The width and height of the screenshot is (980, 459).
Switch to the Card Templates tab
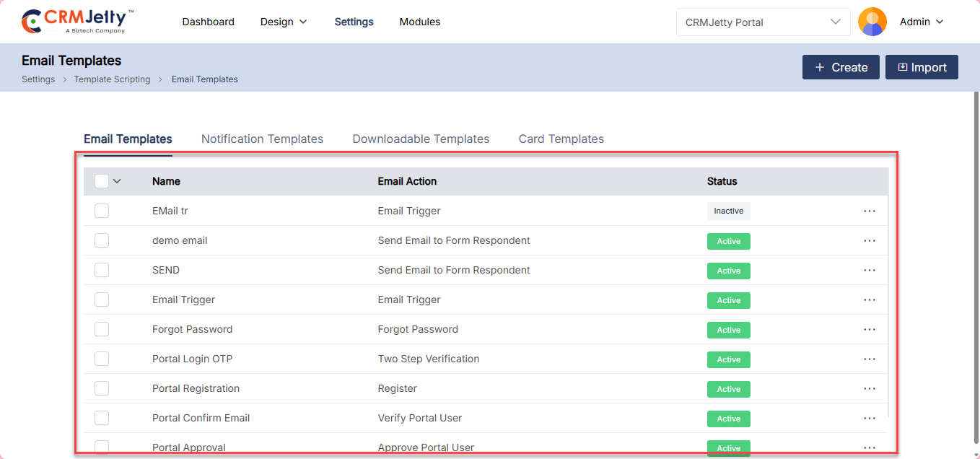561,139
